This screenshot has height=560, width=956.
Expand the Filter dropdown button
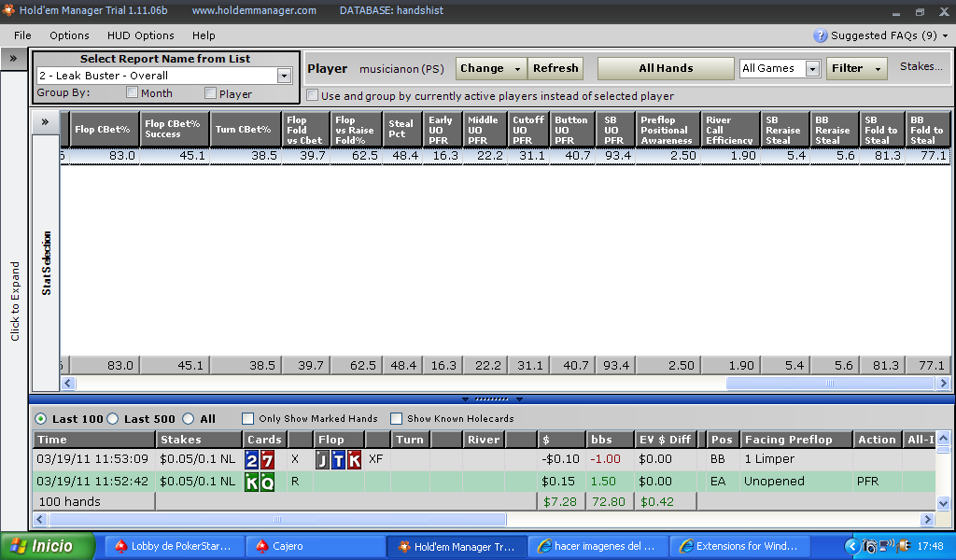tap(857, 68)
